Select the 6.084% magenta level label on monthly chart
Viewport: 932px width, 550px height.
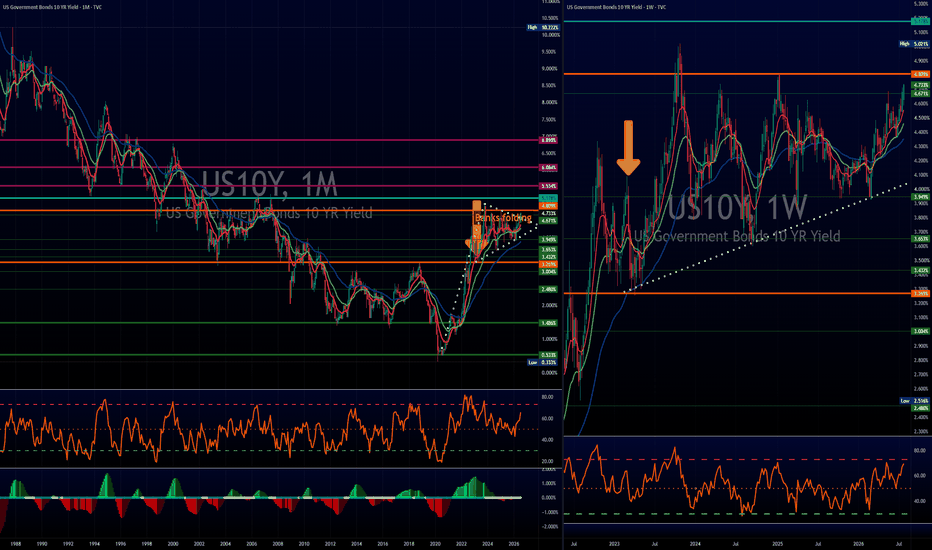[548, 167]
